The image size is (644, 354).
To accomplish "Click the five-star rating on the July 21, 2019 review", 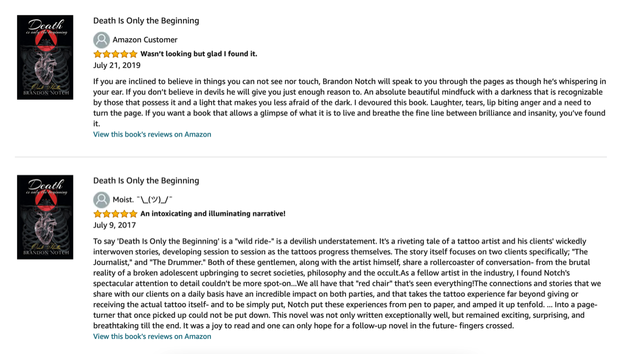I will point(115,54).
